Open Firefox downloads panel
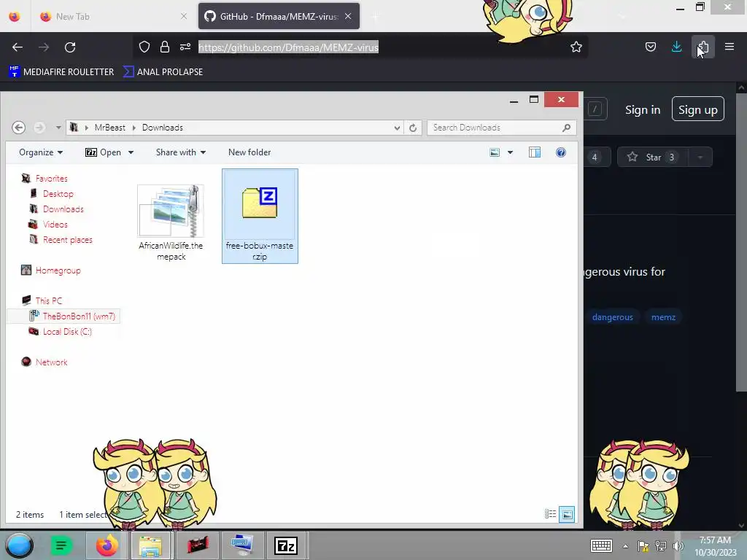This screenshot has height=560, width=747. (676, 47)
